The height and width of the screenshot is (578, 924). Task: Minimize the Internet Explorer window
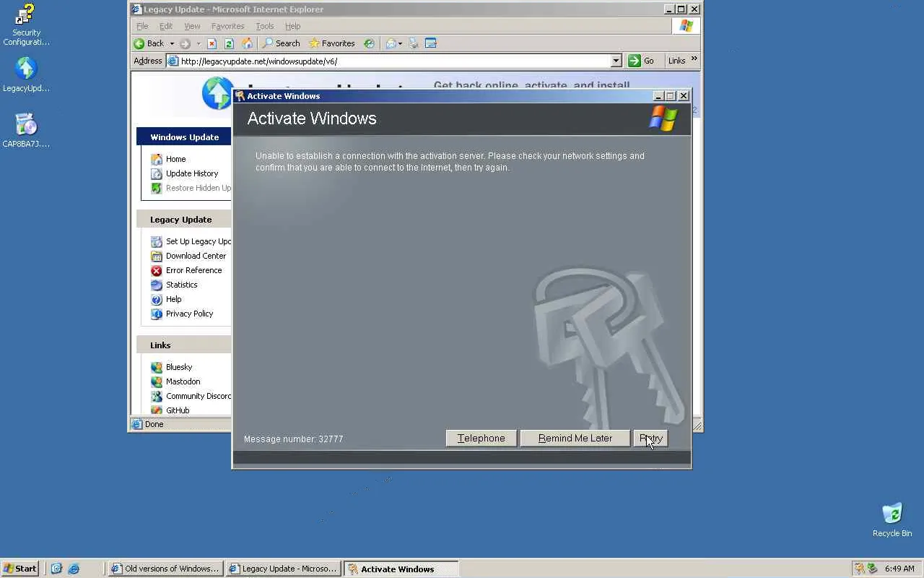point(669,9)
